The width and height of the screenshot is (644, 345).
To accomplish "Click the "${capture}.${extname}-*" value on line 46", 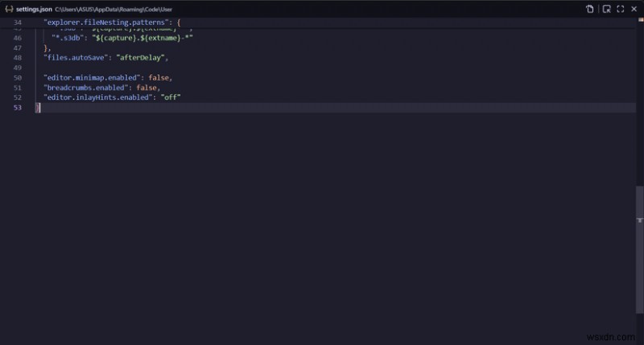I will (142, 38).
